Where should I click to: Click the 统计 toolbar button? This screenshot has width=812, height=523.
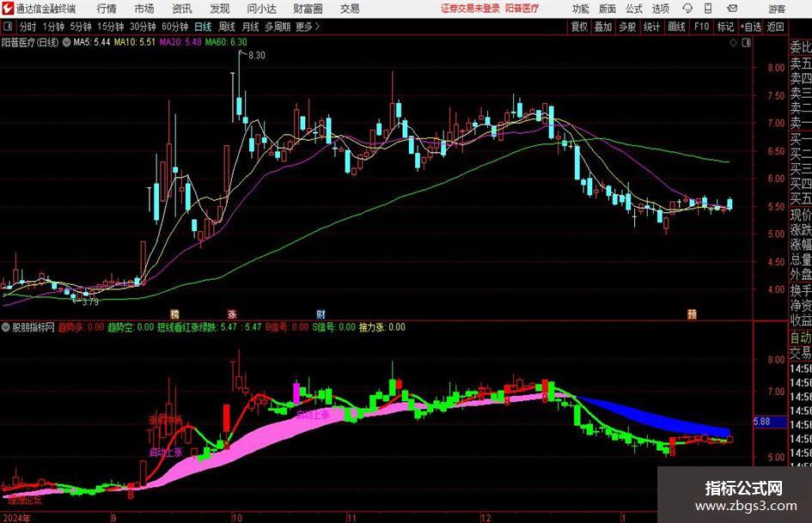point(652,27)
